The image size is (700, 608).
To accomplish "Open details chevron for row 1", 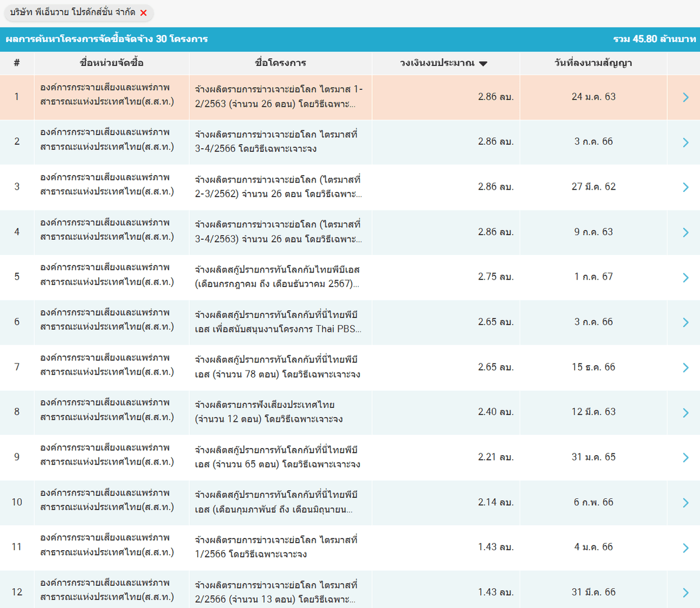I will (x=685, y=97).
